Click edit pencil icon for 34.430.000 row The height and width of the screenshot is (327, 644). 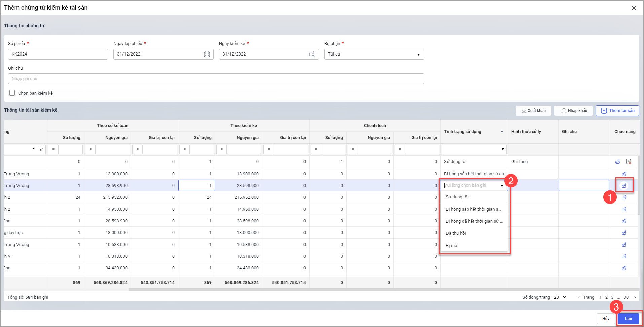tap(624, 268)
